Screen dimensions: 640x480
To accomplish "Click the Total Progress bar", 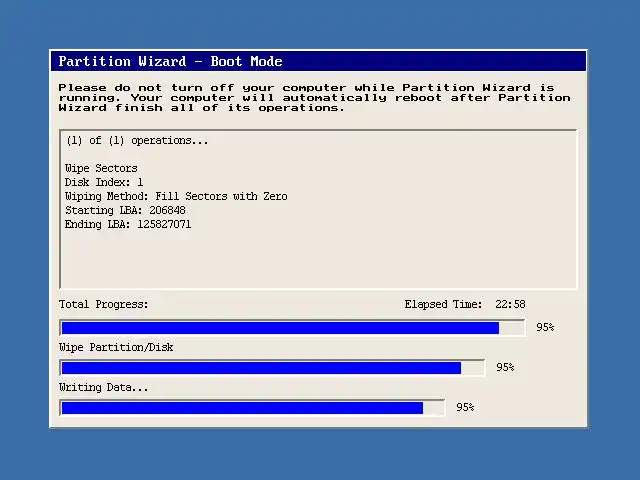I will coord(292,328).
